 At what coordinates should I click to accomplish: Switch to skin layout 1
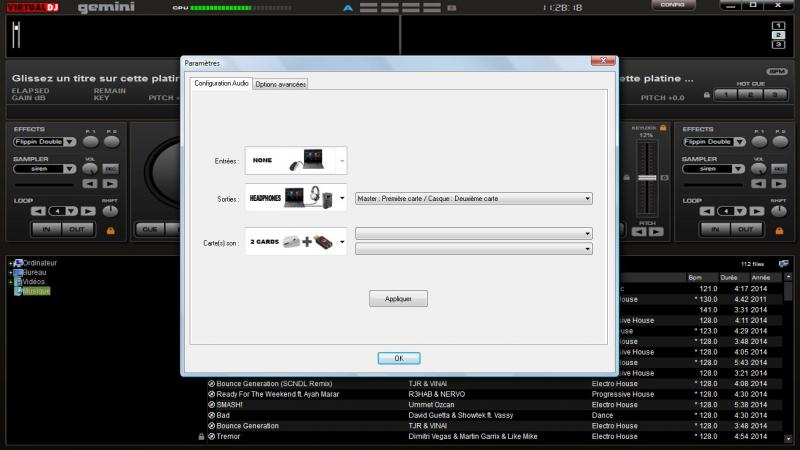coord(778,26)
